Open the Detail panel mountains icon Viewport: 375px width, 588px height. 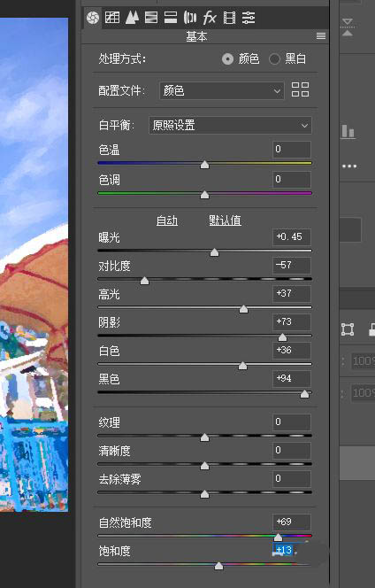coord(132,17)
